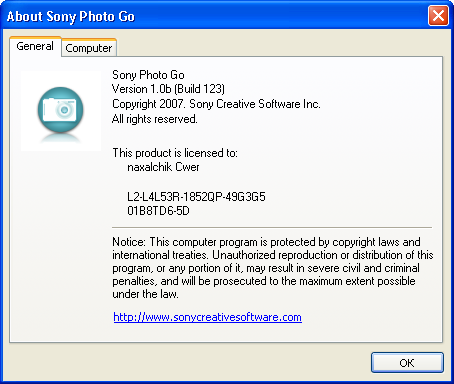Click the serial number L2-L4L53R-1852QP-49G3G5
Image resolution: width=454 pixels, height=384 pixels.
coord(196,197)
